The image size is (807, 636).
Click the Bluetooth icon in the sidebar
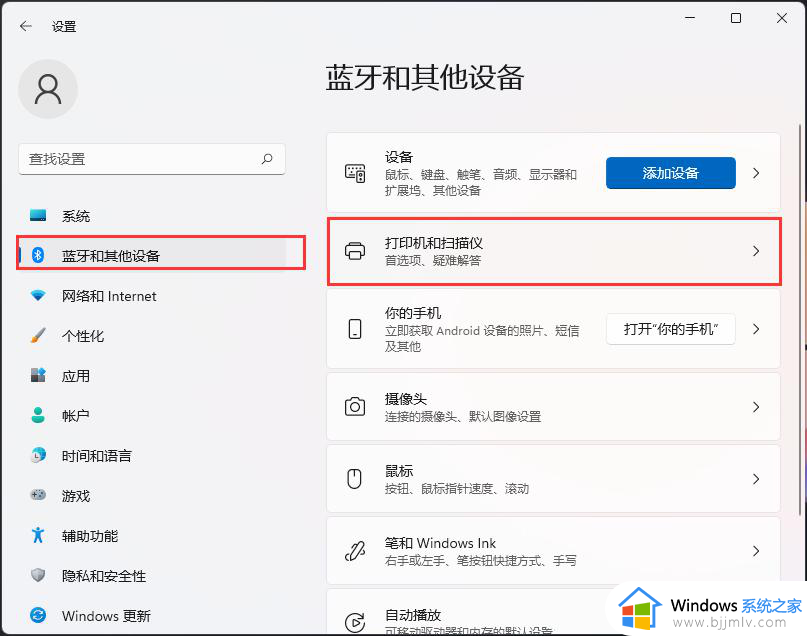pyautogui.click(x=38, y=255)
